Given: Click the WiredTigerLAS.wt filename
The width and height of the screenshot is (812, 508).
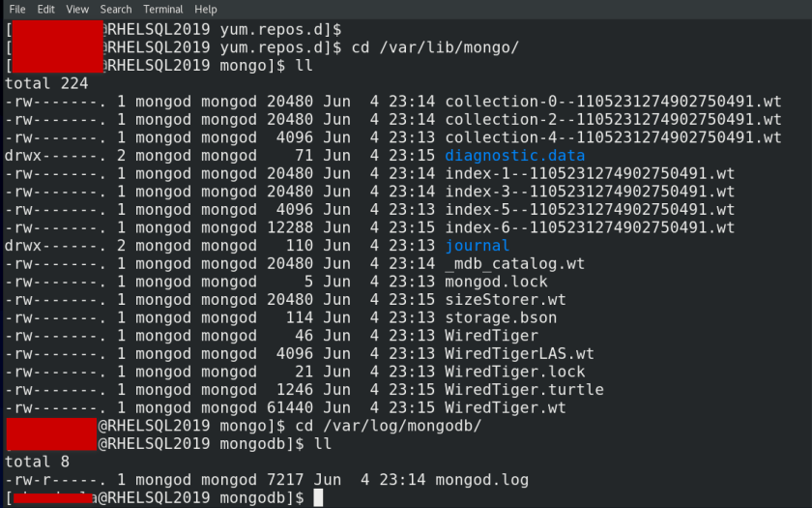Looking at the screenshot, I should tap(519, 354).
